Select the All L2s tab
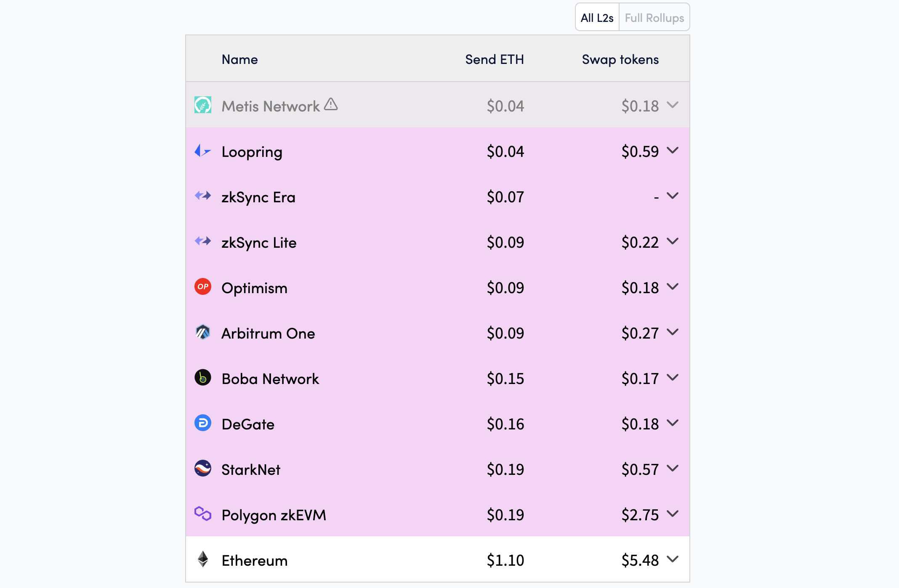Image resolution: width=899 pixels, height=588 pixels. pos(597,17)
